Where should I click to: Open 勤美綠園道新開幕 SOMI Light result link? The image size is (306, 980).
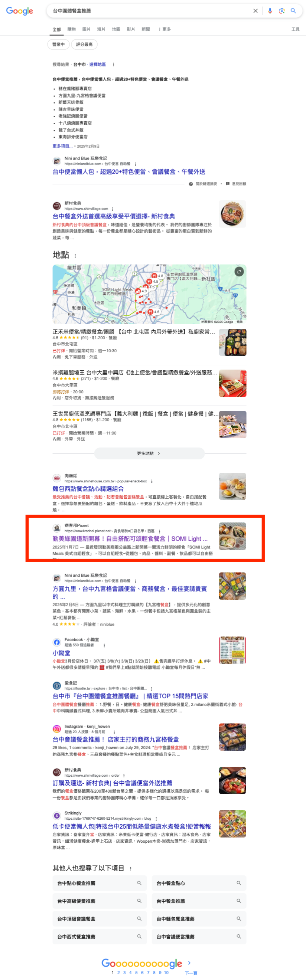point(130,539)
